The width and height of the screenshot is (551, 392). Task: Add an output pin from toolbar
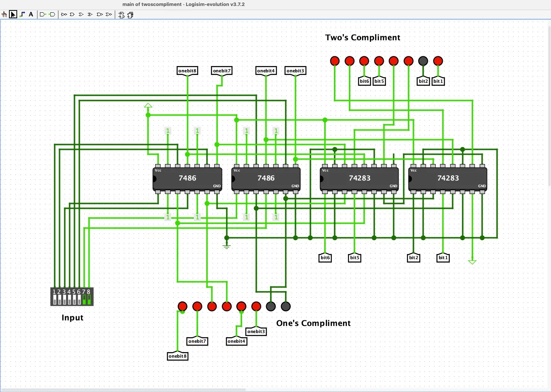tap(52, 15)
